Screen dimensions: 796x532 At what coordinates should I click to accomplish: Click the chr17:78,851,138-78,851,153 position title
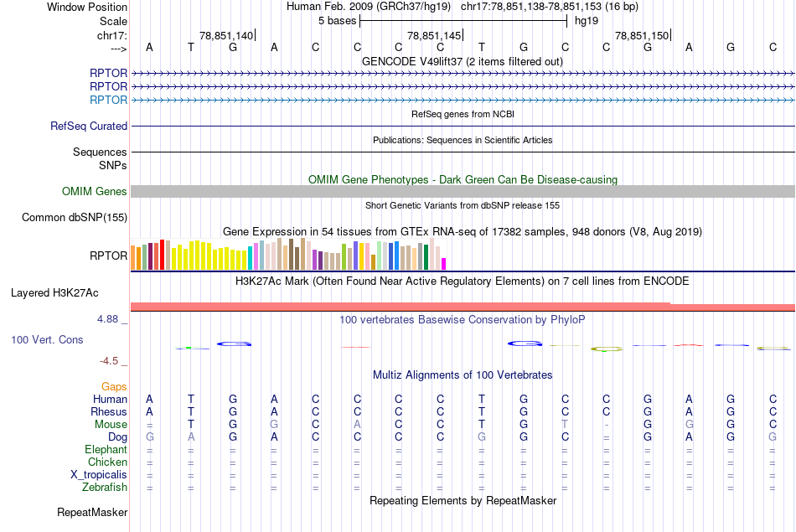click(550, 7)
